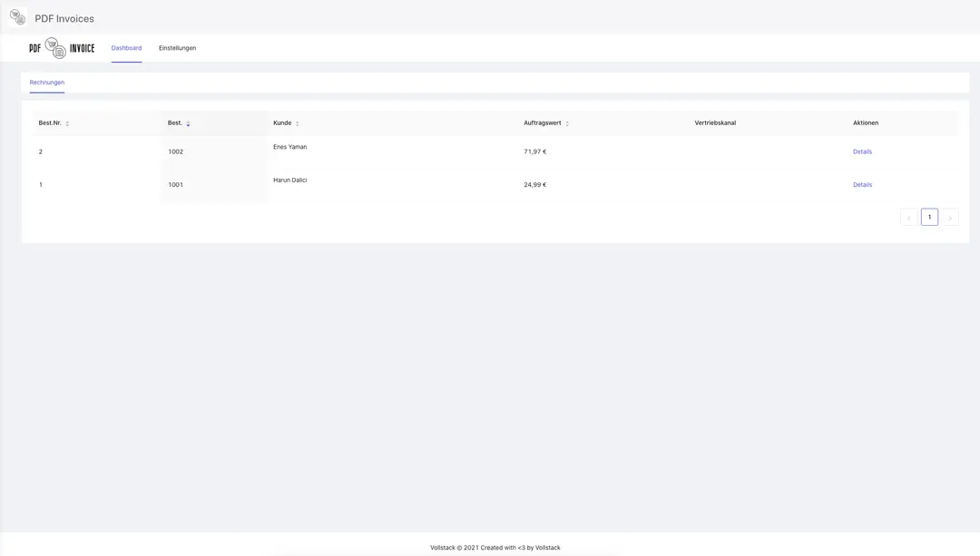Click sort arrows beside the Best. column
Screen dimensions: 980x556
(188, 123)
